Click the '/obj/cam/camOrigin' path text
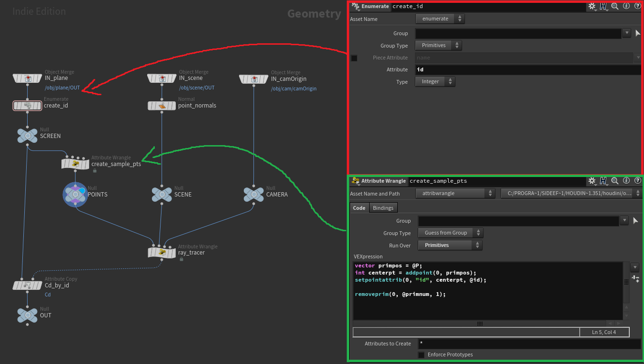The height and width of the screenshot is (364, 644). pos(294,89)
